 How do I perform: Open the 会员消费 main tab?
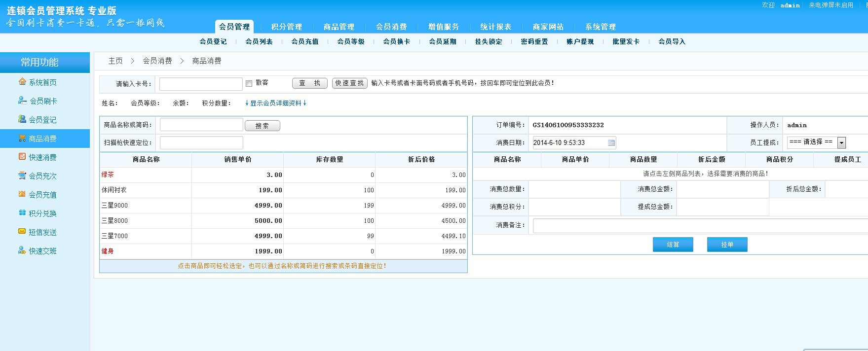click(391, 27)
